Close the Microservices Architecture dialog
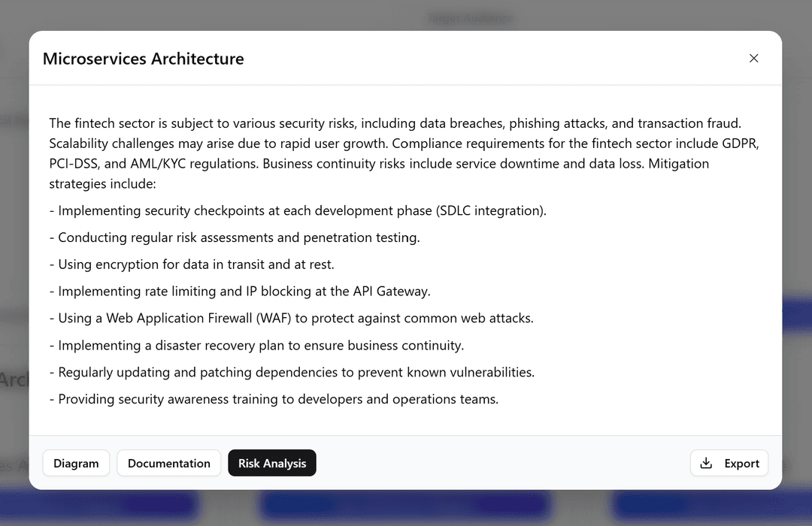 tap(753, 58)
